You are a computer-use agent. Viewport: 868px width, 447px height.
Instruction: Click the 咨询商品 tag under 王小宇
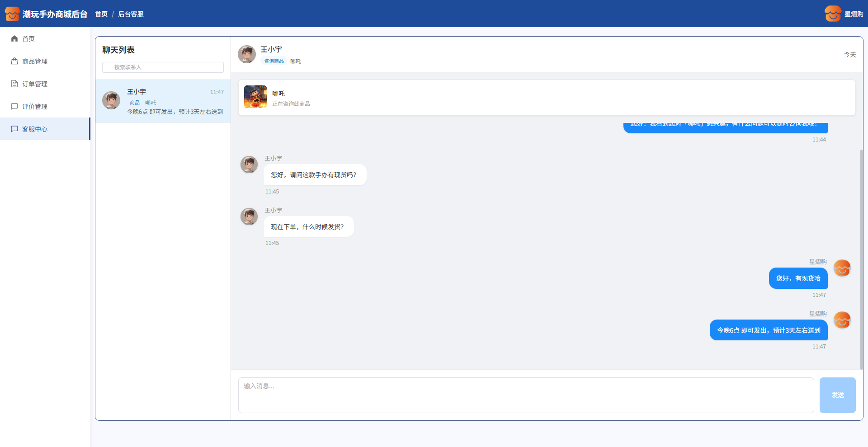(274, 61)
